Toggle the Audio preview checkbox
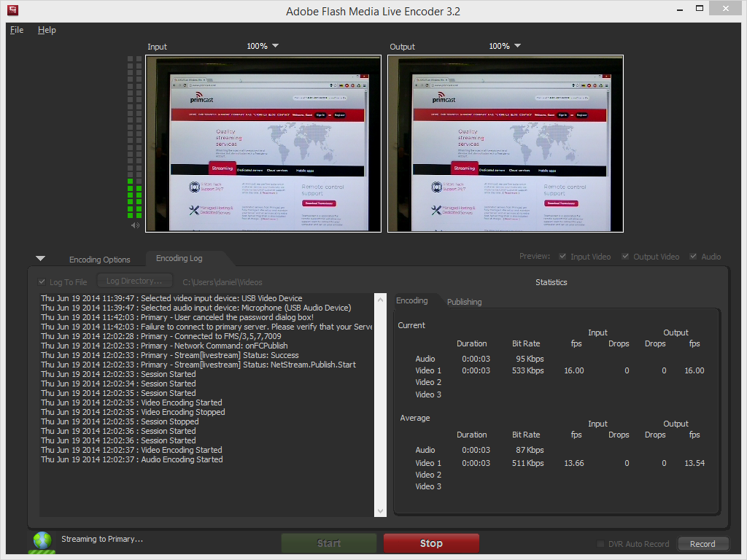 point(693,256)
